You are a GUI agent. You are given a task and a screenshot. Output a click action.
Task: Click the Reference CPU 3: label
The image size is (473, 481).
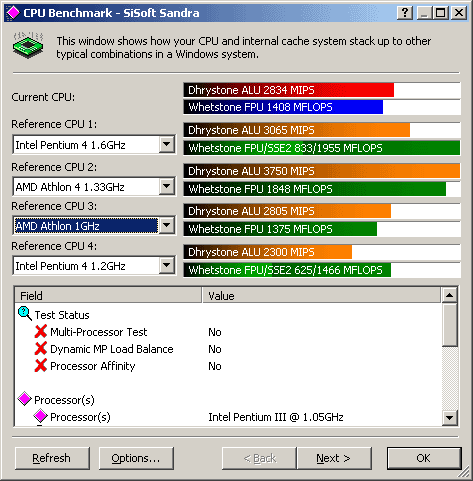[54, 206]
